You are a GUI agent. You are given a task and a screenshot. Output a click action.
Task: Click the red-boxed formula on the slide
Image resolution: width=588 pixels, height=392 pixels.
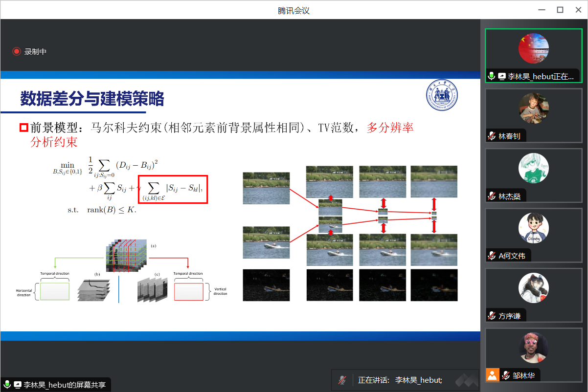pos(174,189)
